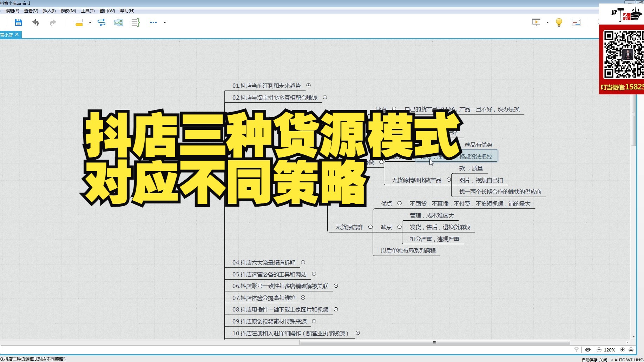The width and height of the screenshot is (644, 362).
Task: Zoom out with the minus button
Action: [599, 350]
